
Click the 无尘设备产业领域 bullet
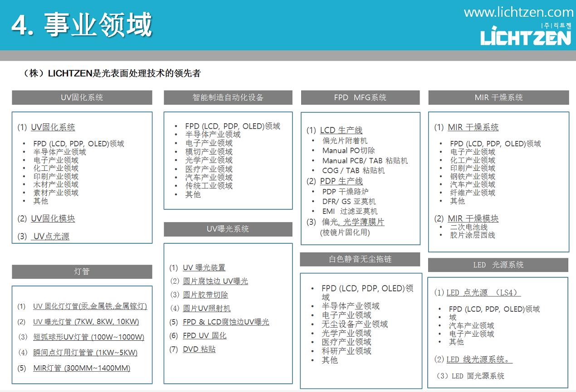355,324
